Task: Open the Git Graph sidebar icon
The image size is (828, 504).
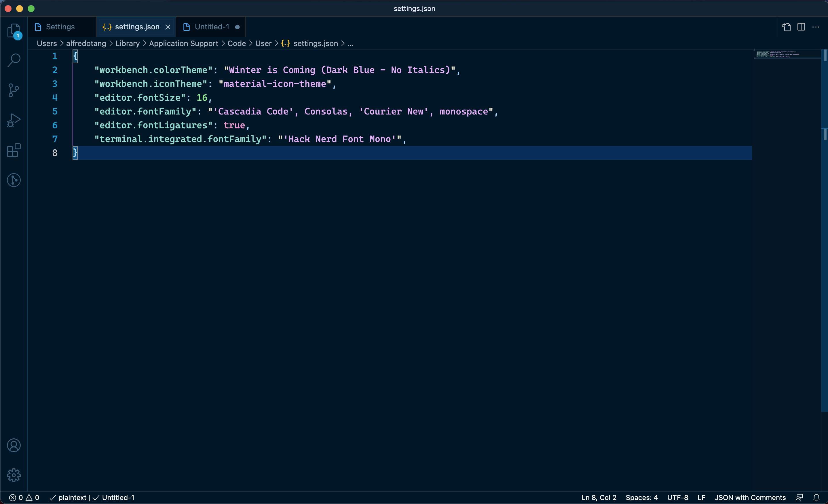Action: point(14,180)
